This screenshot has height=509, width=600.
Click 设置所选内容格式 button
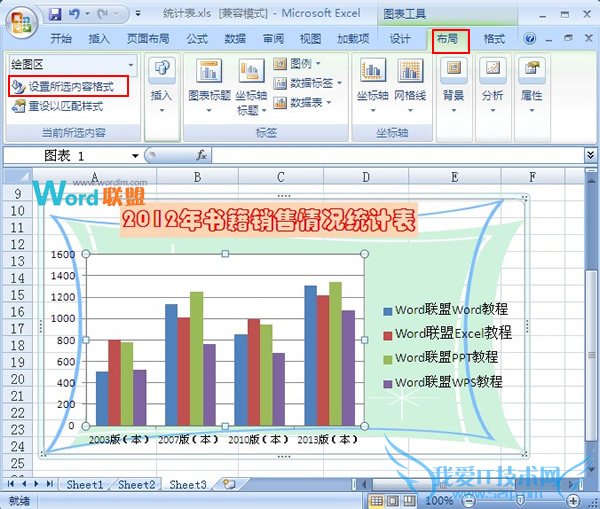click(x=68, y=86)
